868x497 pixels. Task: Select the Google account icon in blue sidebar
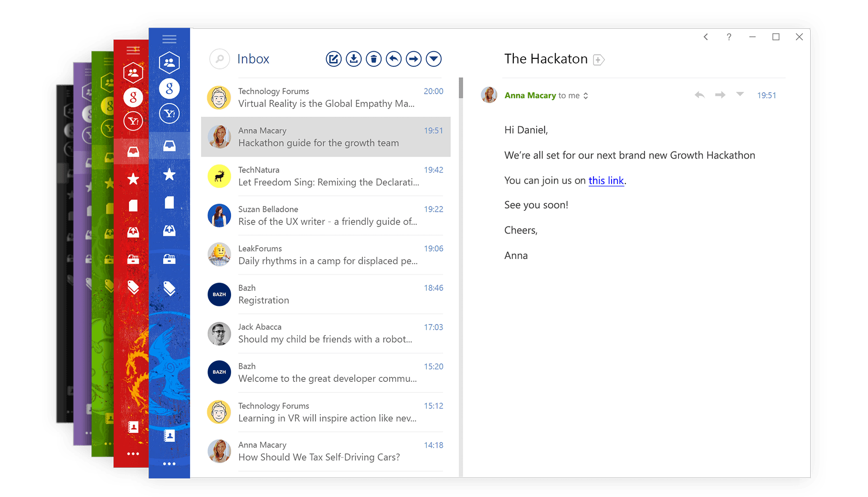pos(169,88)
